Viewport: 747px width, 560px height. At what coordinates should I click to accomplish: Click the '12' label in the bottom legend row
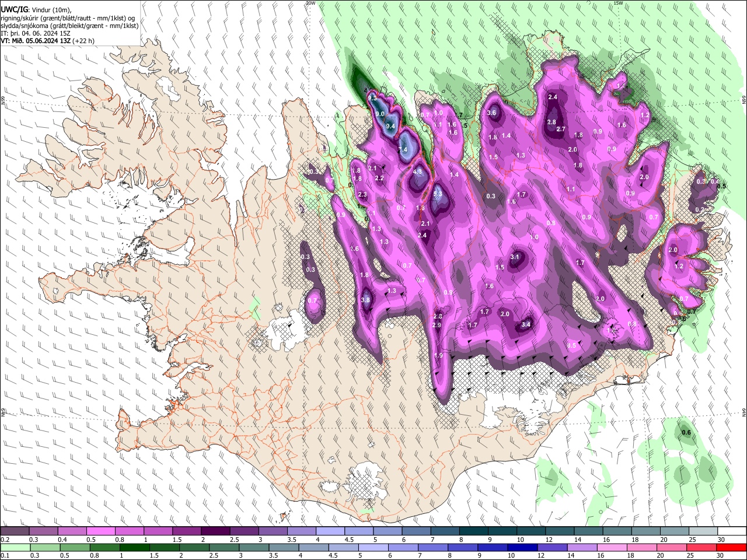coord(541,556)
